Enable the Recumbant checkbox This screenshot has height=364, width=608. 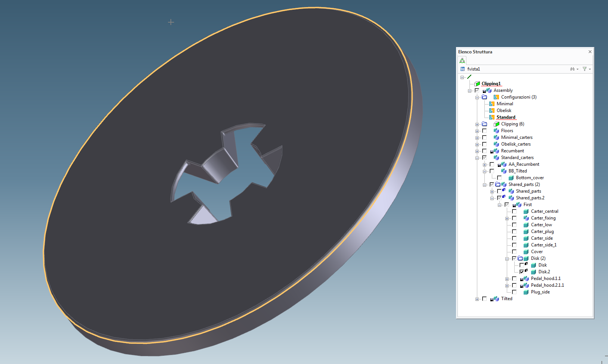pos(484,151)
